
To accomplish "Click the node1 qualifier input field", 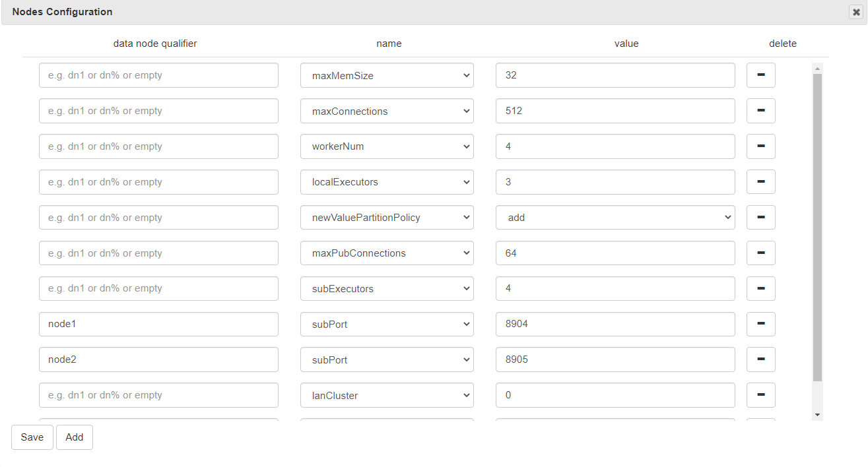I will click(x=158, y=324).
